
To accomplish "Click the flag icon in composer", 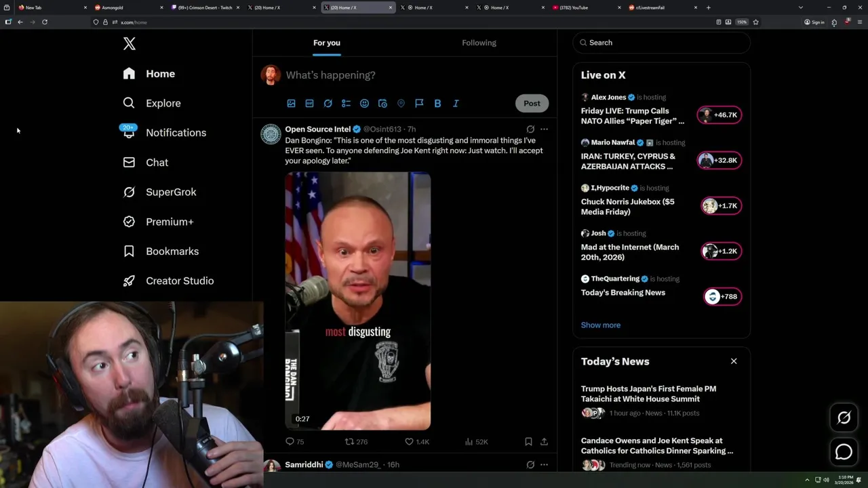I will [x=419, y=104].
